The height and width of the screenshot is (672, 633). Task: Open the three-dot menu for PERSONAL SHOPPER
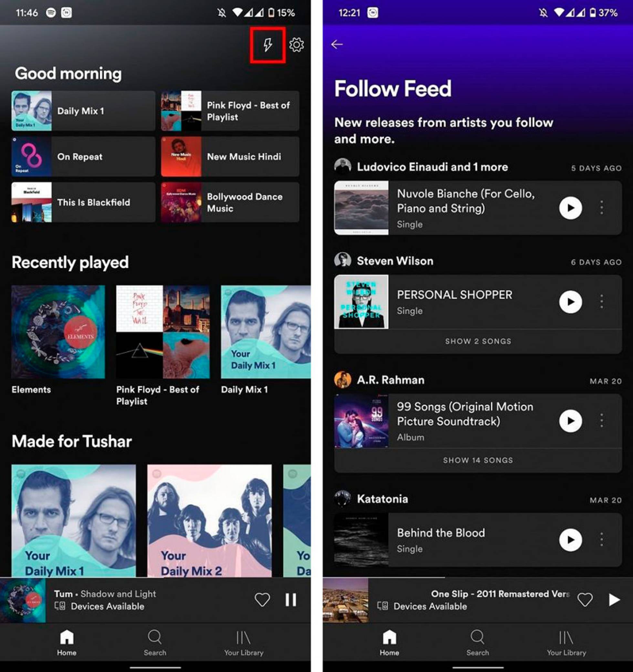coord(602,302)
